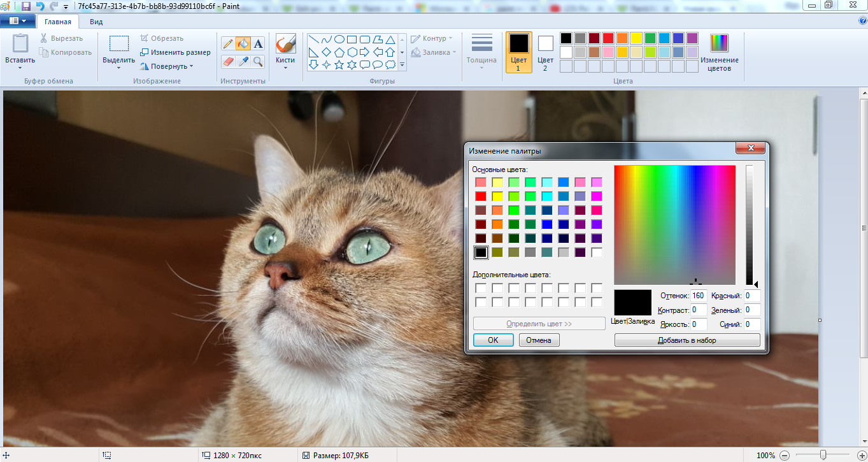Image resolution: width=868 pixels, height=462 pixels.
Task: Choose the Oval shape
Action: click(339, 39)
